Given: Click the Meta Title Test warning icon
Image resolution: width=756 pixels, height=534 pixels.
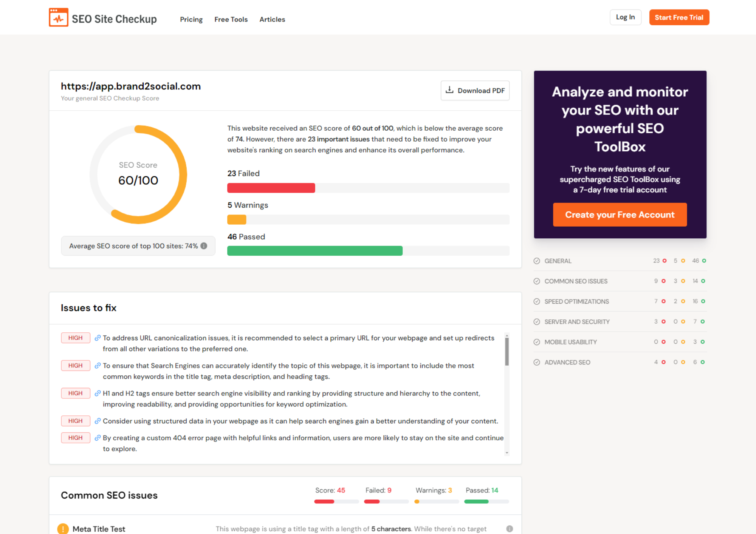Looking at the screenshot, I should pyautogui.click(x=63, y=529).
